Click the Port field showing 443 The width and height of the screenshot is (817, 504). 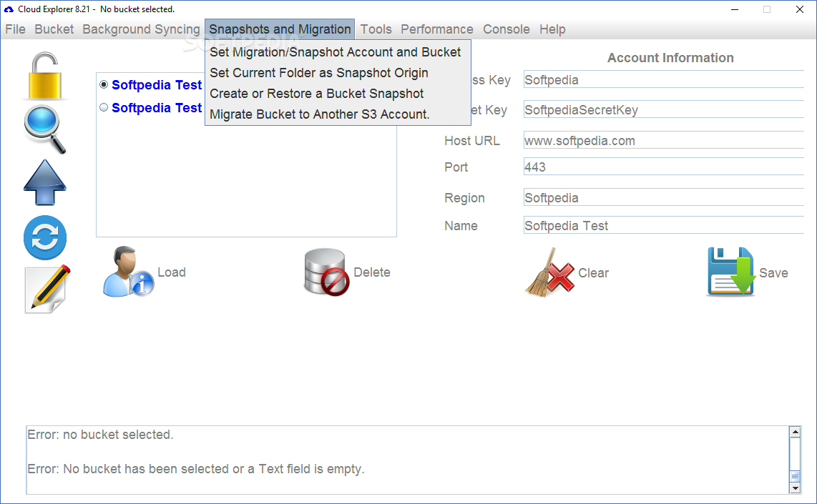[664, 167]
